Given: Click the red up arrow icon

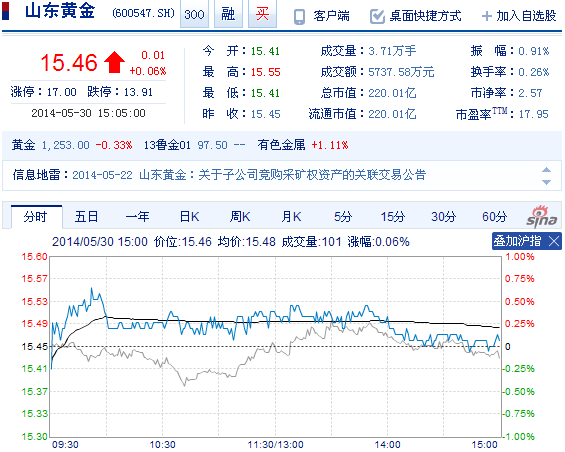Looking at the screenshot, I should (x=114, y=62).
